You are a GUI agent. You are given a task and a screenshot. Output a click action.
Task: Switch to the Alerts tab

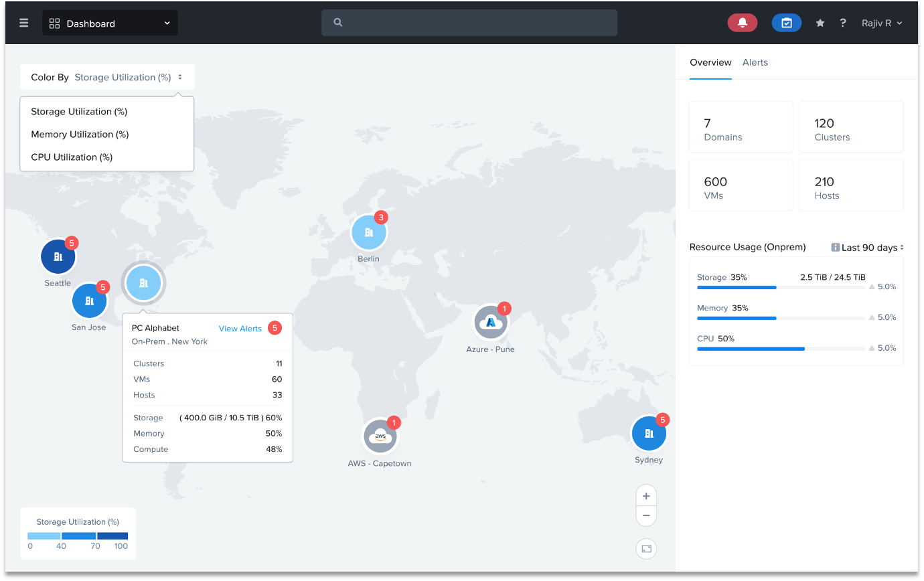pyautogui.click(x=755, y=62)
